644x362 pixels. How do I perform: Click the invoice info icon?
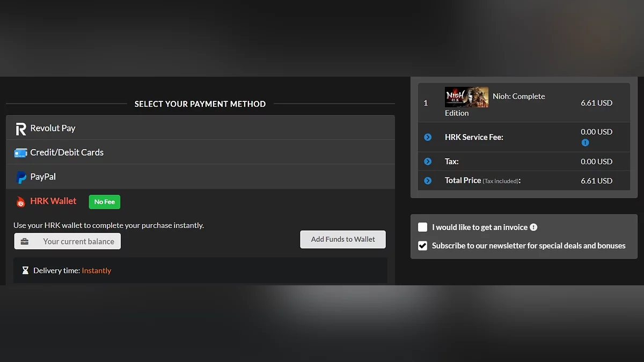pyautogui.click(x=533, y=227)
